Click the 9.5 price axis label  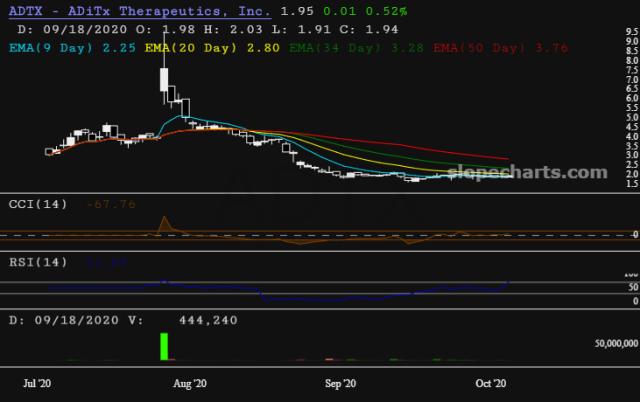[x=631, y=32]
